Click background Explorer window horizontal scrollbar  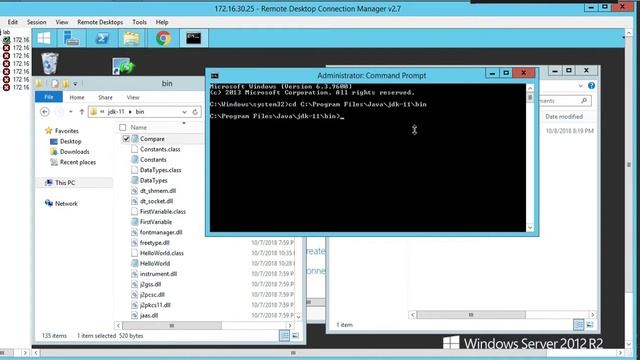[471, 315]
